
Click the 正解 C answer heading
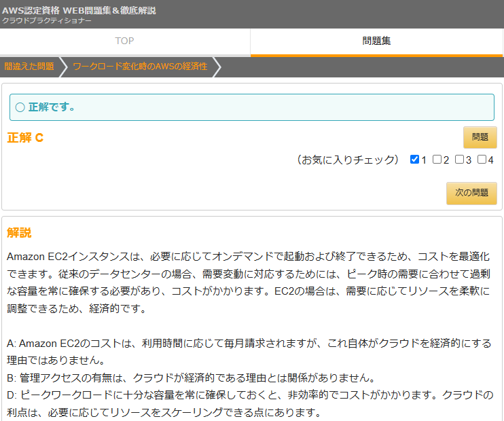25,138
